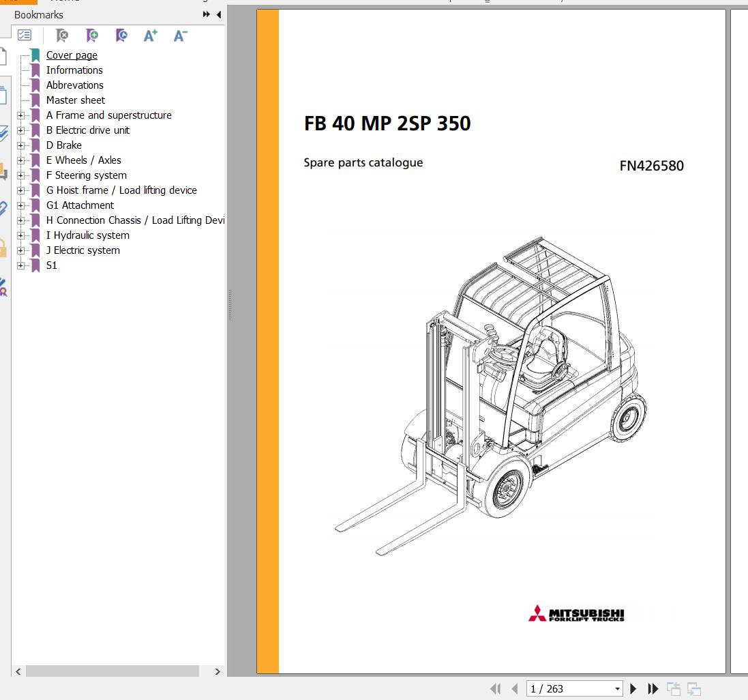Select D Brake bookmark text
This screenshot has width=748, height=700.
pyautogui.click(x=64, y=145)
